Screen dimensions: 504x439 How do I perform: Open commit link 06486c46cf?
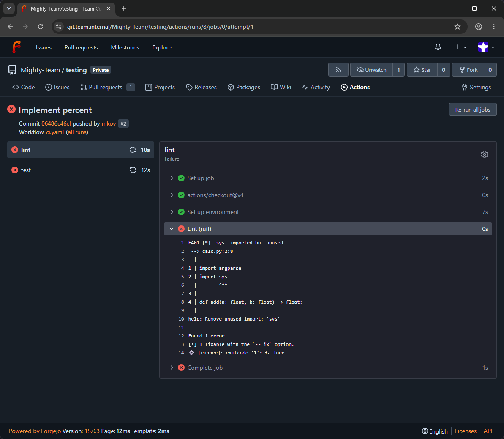coord(56,123)
